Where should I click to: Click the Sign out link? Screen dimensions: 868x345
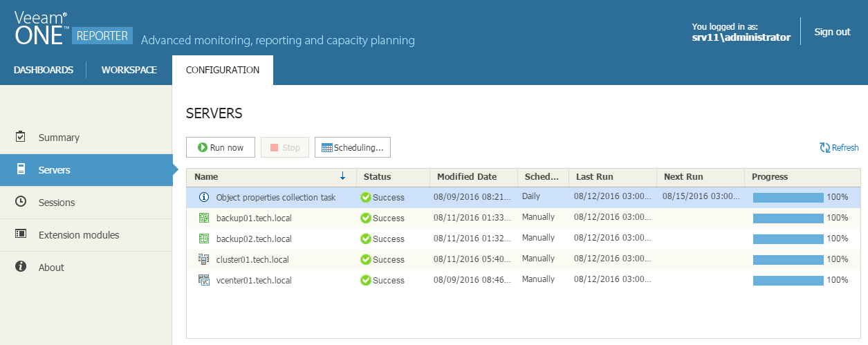832,32
